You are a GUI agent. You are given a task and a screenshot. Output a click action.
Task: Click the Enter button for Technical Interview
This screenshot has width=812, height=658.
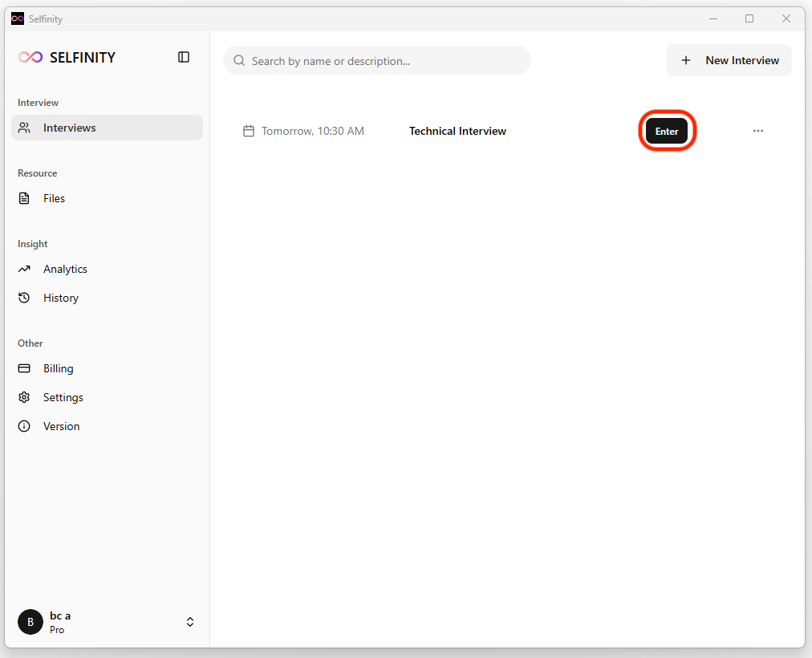pyautogui.click(x=667, y=131)
